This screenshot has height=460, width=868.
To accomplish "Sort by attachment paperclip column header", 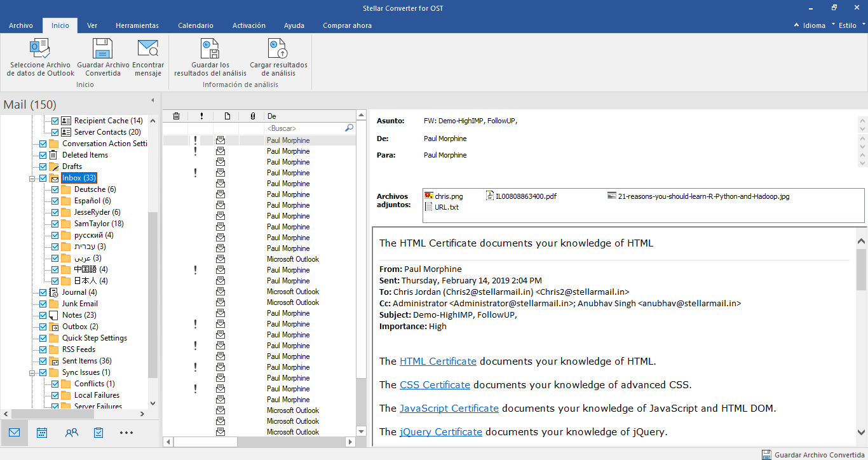I will click(252, 116).
